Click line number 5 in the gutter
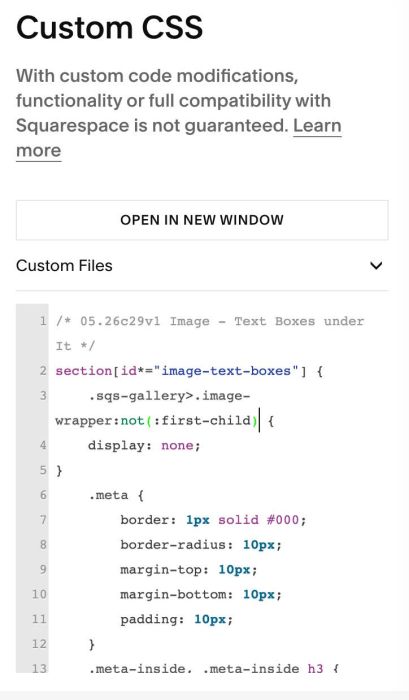 click(x=43, y=470)
